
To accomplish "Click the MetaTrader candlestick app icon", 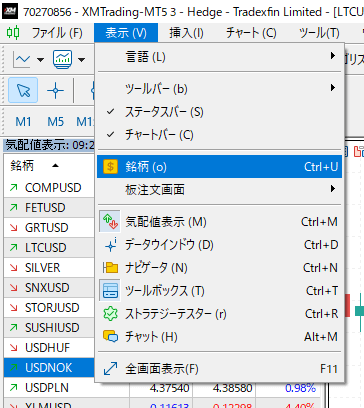I will [13, 33].
